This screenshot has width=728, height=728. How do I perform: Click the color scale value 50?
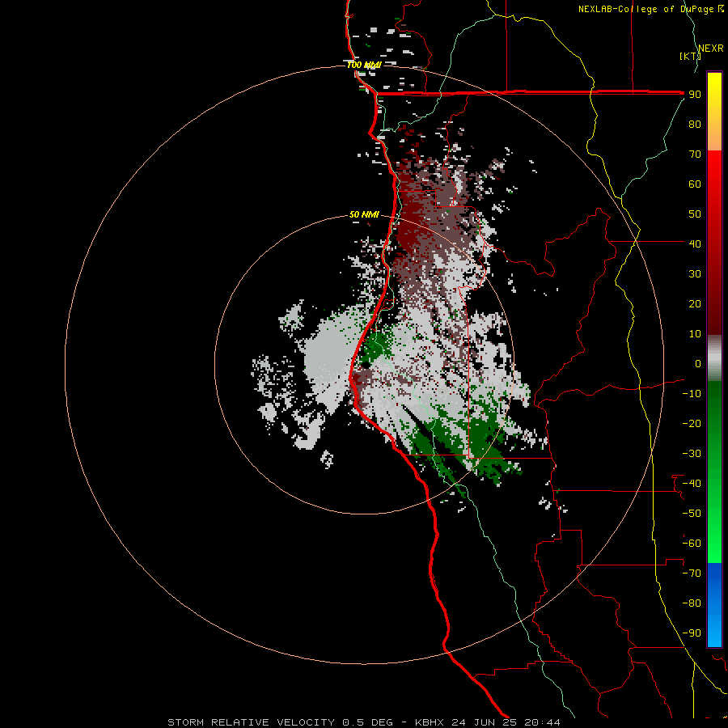point(695,214)
